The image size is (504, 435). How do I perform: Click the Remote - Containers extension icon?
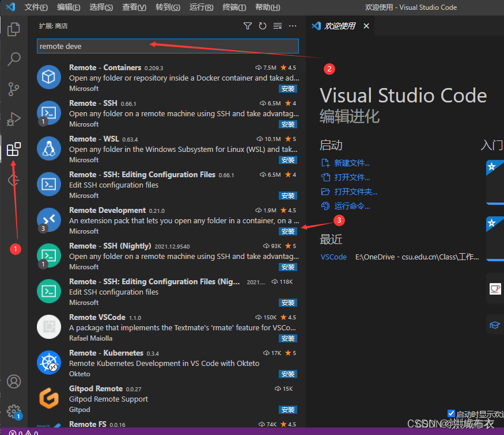coord(49,77)
